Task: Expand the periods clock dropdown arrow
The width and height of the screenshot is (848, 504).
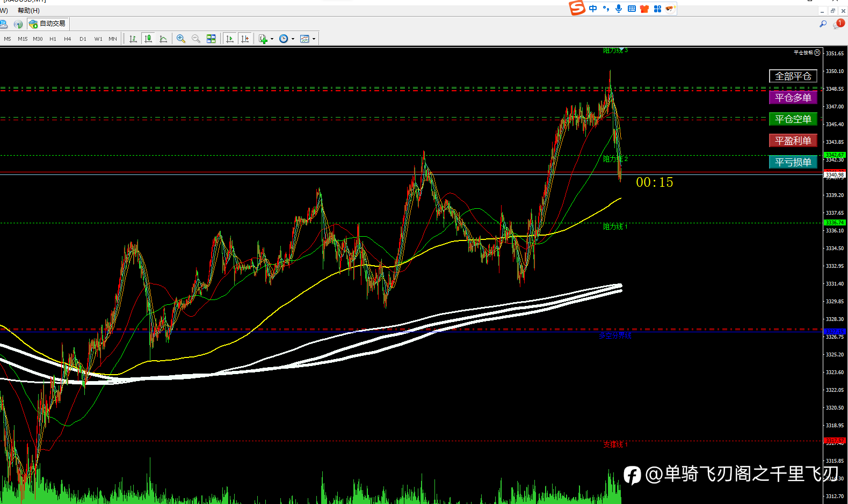Action: pos(293,39)
